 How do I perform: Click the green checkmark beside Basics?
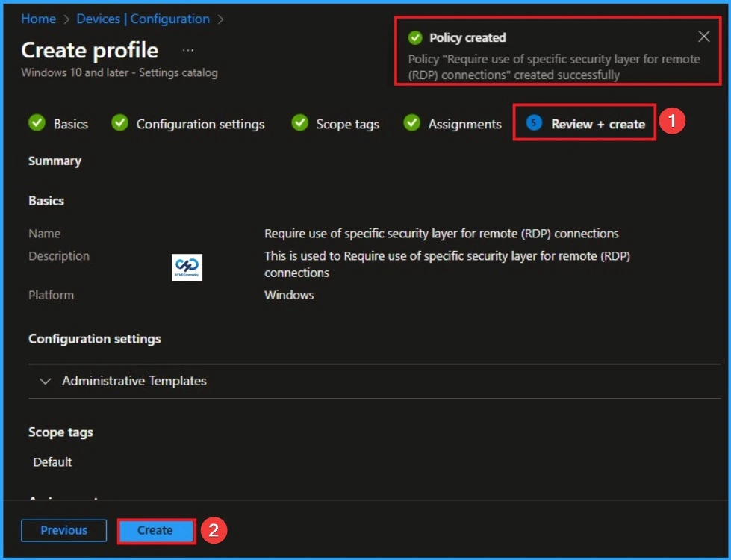click(x=37, y=124)
